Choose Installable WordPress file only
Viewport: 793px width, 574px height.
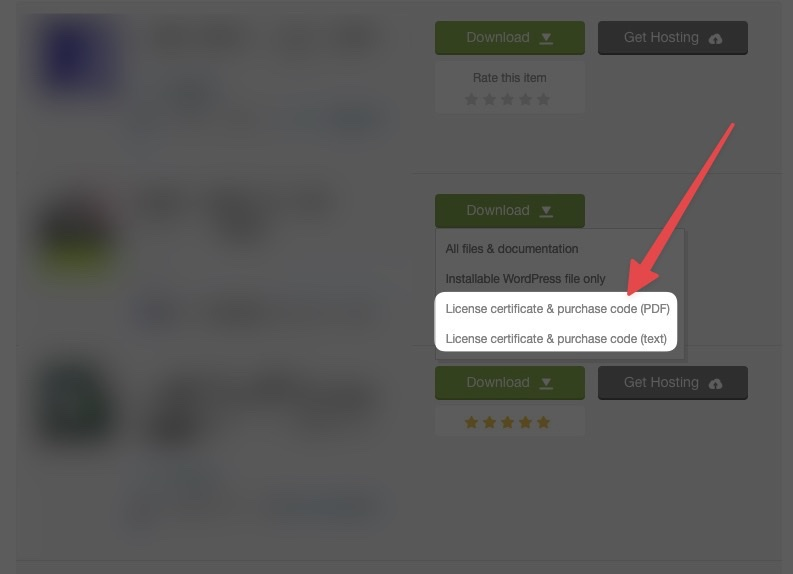tap(525, 279)
